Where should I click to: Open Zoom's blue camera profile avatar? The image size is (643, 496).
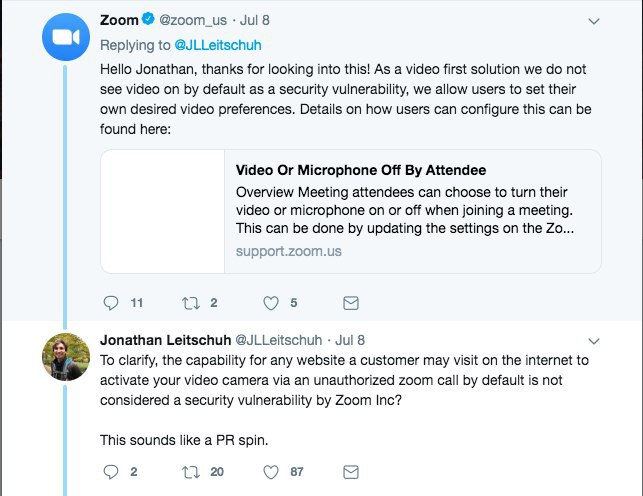coord(66,37)
